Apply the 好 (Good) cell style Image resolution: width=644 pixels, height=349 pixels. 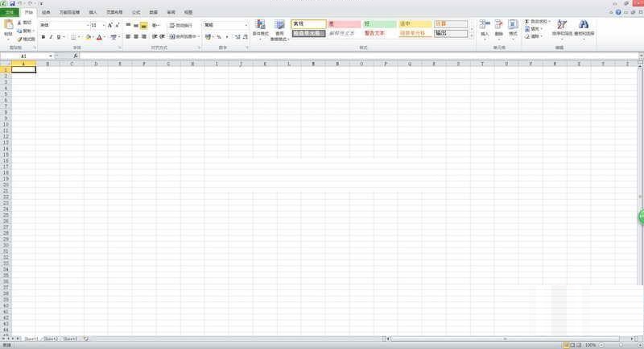point(378,24)
